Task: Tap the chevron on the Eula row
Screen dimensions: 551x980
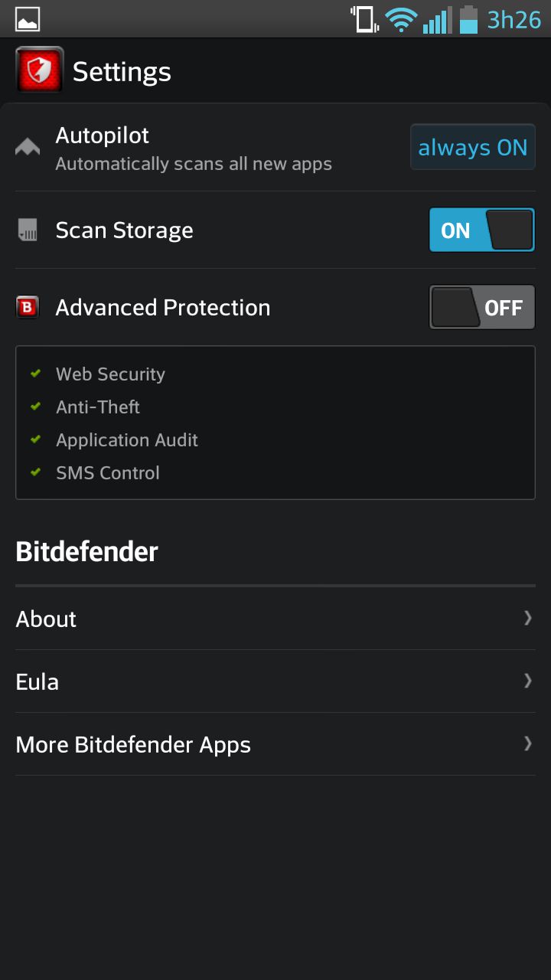Action: 527,681
